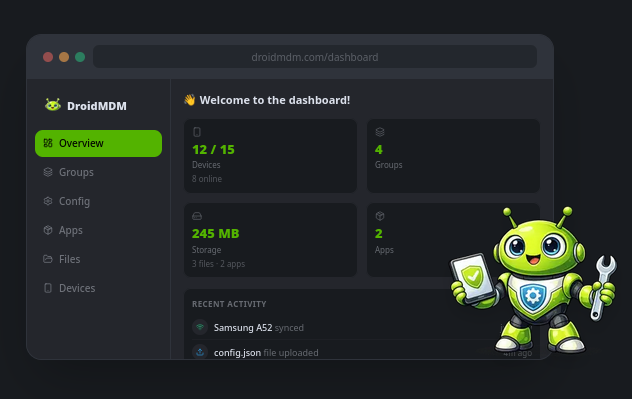632x399 pixels.
Task: Click the "Groups" label on the stats card
Action: click(389, 165)
